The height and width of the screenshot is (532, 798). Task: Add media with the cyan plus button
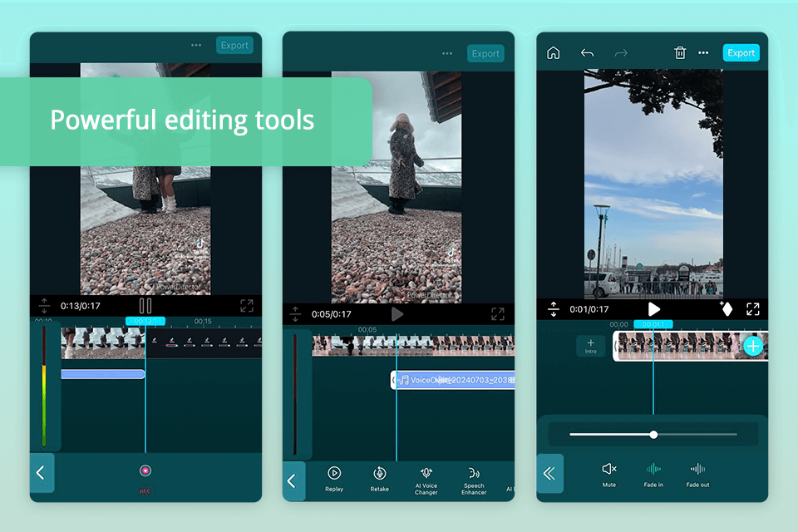[753, 346]
